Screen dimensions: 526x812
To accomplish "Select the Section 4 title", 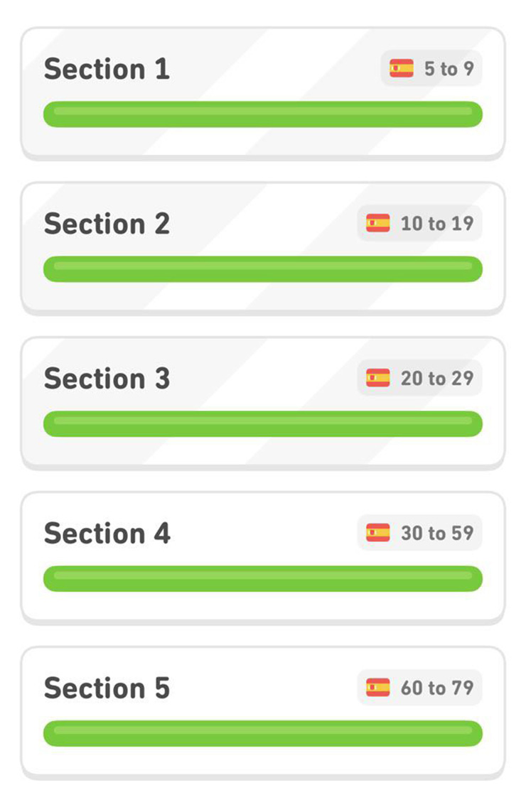I will tap(107, 534).
